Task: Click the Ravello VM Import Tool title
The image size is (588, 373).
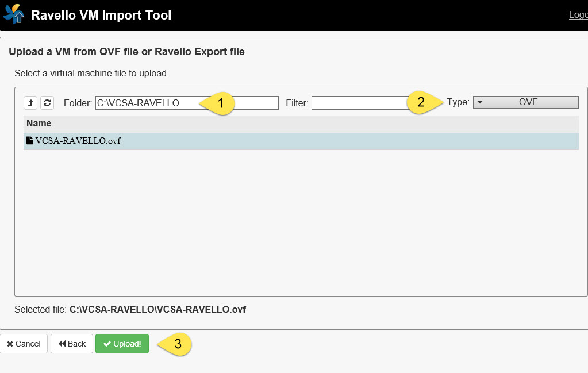Action: 101,15
